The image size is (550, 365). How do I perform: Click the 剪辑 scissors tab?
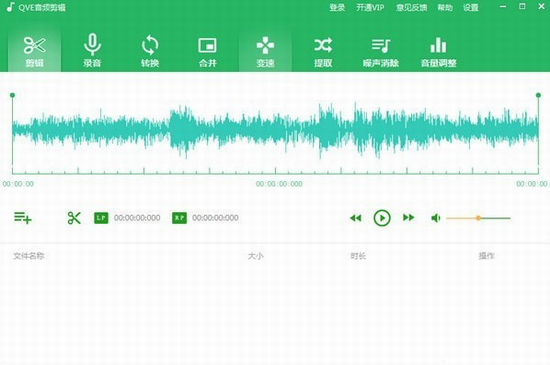(34, 50)
